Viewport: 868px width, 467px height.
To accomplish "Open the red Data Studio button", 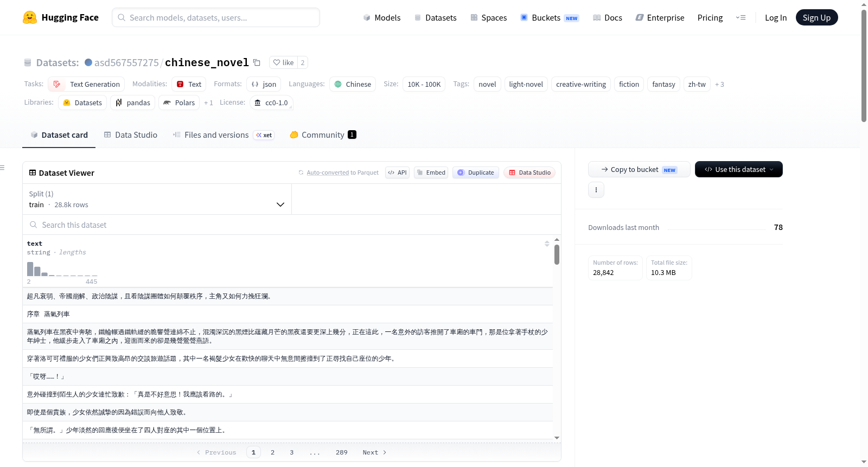I will 529,172.
